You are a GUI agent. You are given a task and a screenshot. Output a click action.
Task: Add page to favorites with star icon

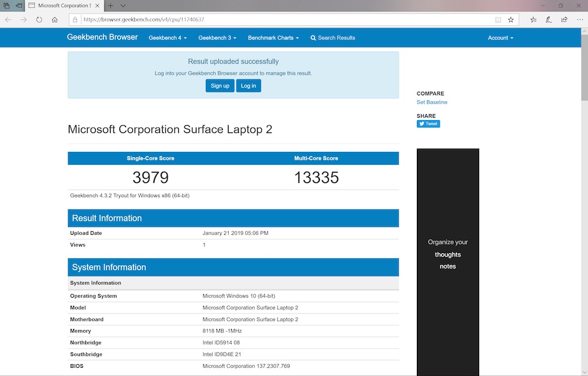pyautogui.click(x=510, y=19)
